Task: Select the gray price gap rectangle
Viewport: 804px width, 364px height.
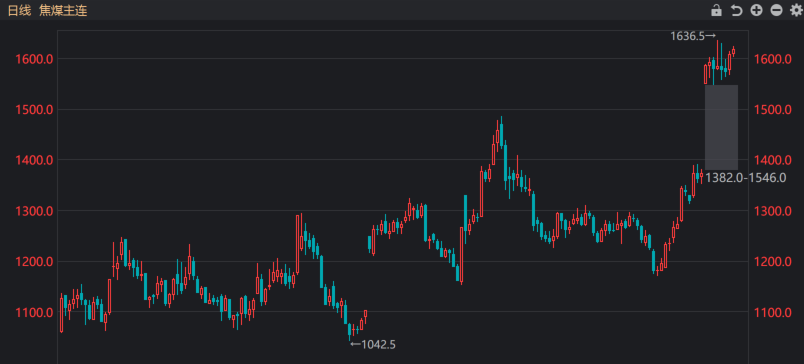Action: (x=721, y=127)
